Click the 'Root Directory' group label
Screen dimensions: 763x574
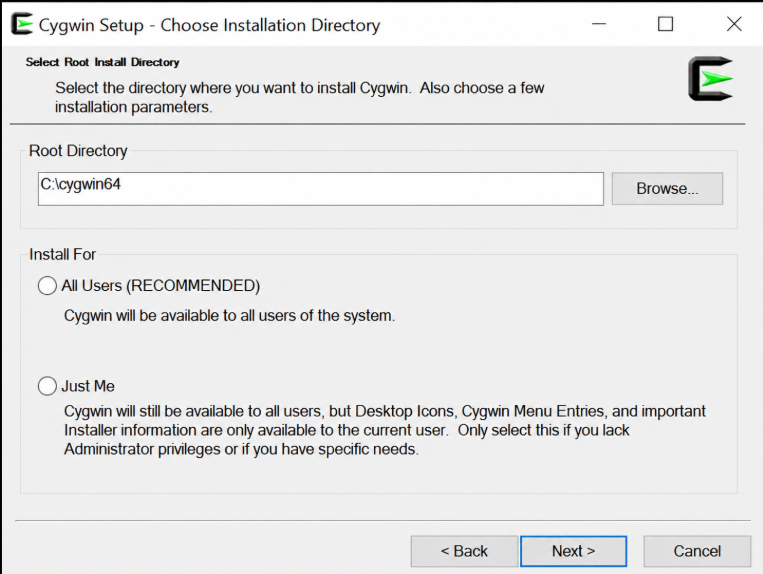point(78,151)
